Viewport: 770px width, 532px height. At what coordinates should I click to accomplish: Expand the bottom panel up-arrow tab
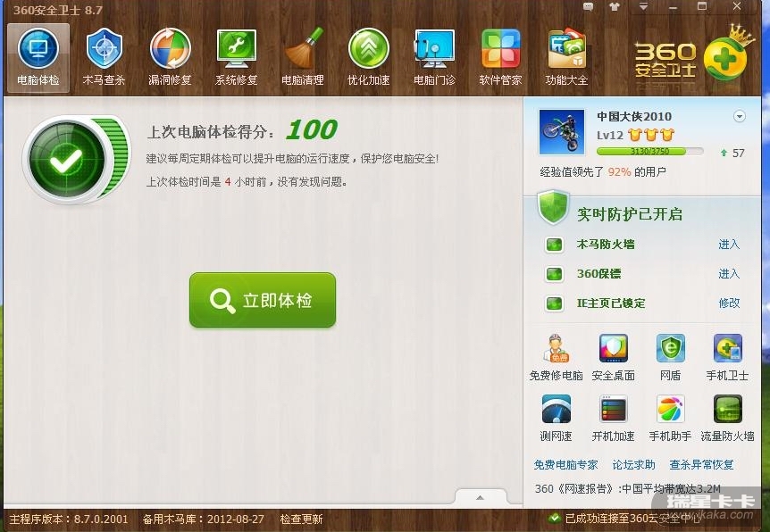481,497
